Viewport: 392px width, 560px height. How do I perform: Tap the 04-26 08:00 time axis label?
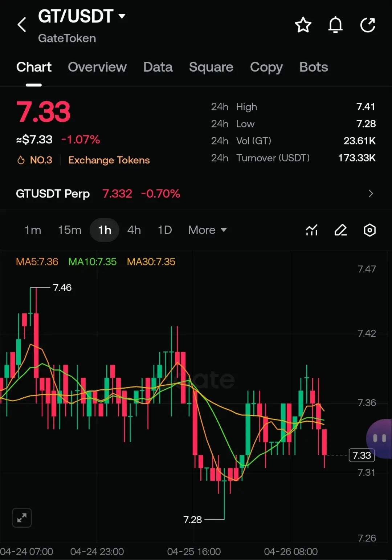[x=291, y=552]
